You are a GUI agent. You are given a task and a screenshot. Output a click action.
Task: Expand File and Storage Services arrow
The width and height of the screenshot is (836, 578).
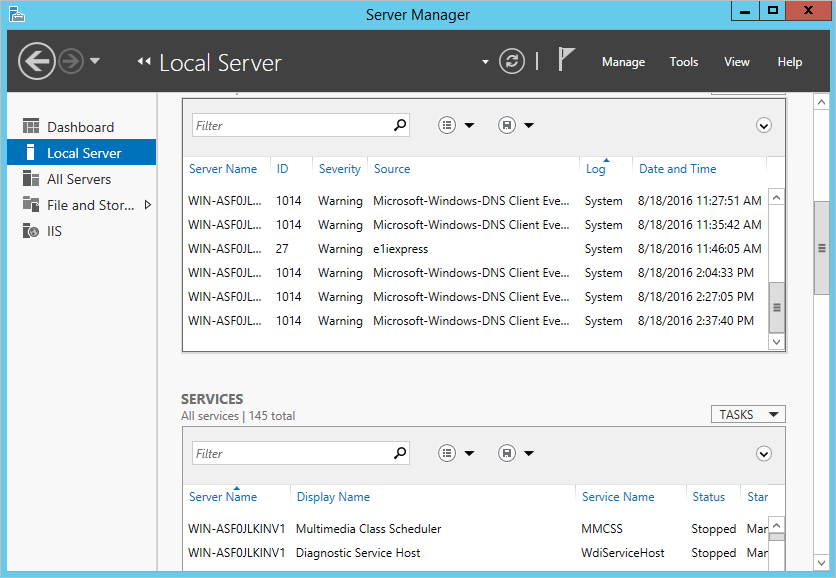[148, 205]
